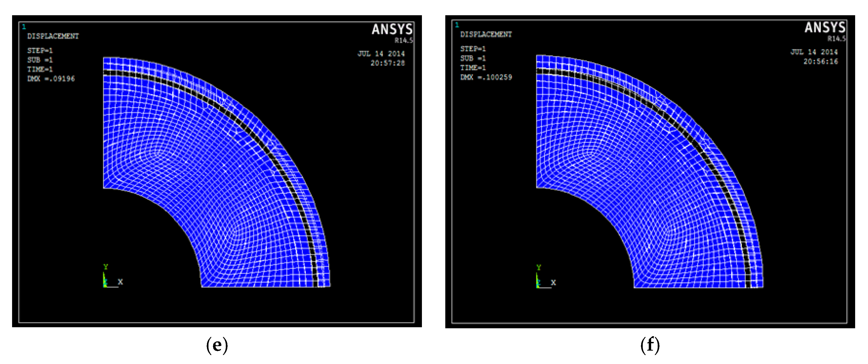Click the SUB =1 label in left plot
The height and width of the screenshot is (364, 868).
pos(40,60)
